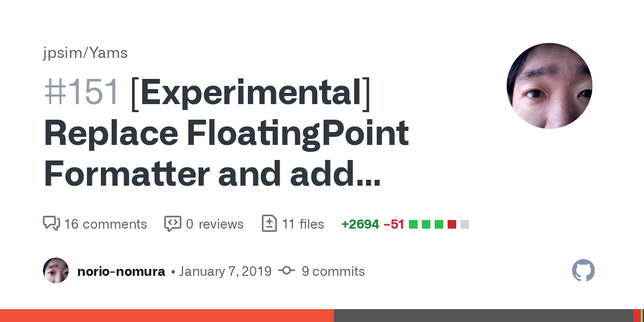View the 9 commits list
This screenshot has width=644, height=322.
333,272
